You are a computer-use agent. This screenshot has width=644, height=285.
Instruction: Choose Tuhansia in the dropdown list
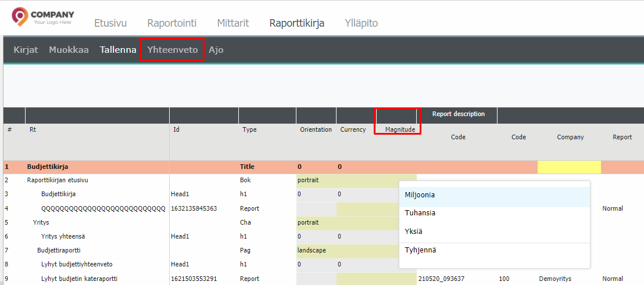pos(420,213)
